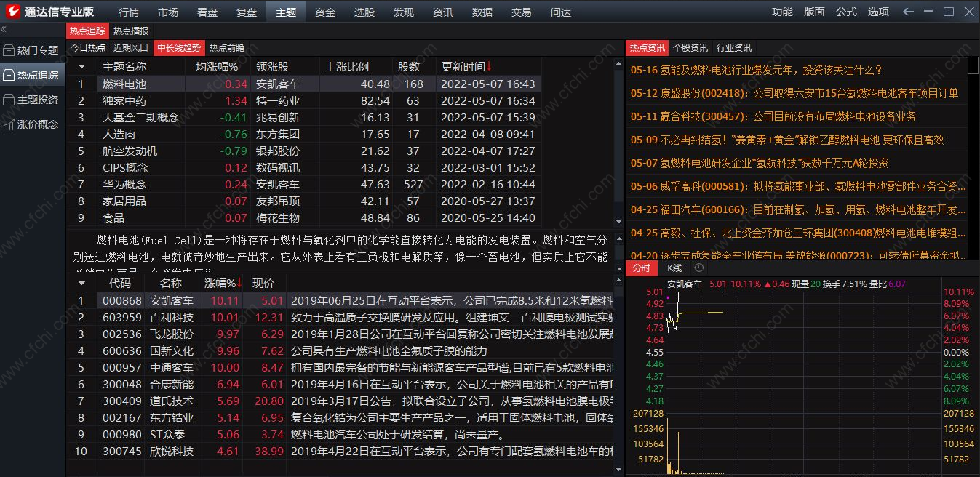Viewport: 980px width, 477px height.
Task: Open the 行情 top menu
Action: pyautogui.click(x=129, y=12)
